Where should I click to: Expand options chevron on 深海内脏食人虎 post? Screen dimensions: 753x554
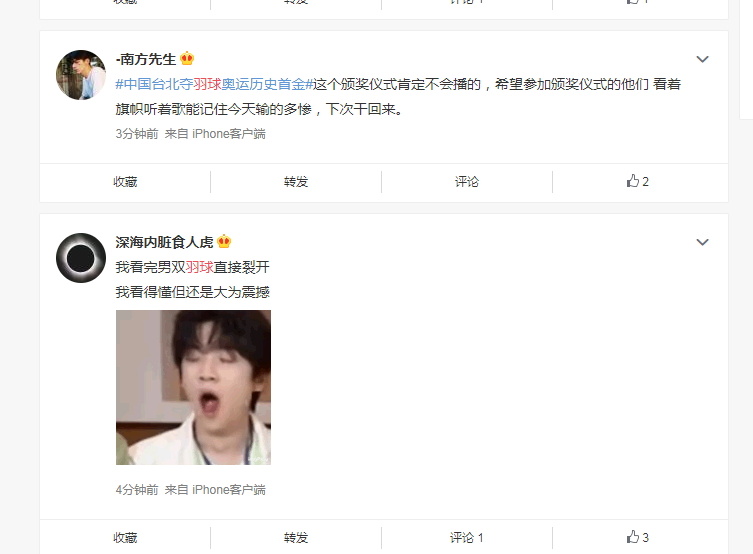pos(702,242)
